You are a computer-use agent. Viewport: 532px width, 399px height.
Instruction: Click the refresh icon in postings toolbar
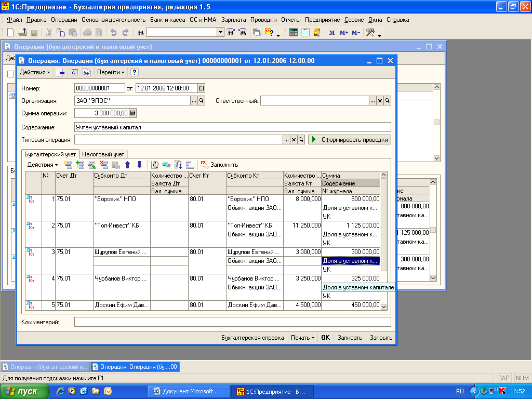click(155, 165)
